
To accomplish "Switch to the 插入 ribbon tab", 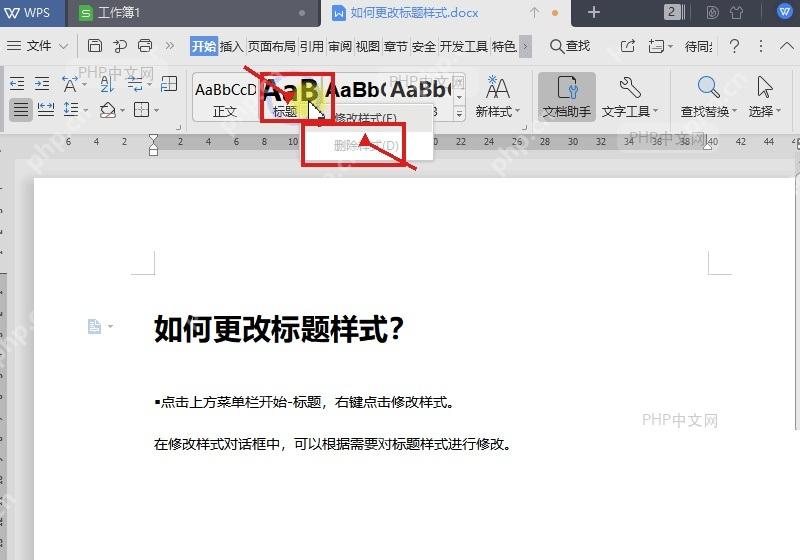I will click(231, 46).
